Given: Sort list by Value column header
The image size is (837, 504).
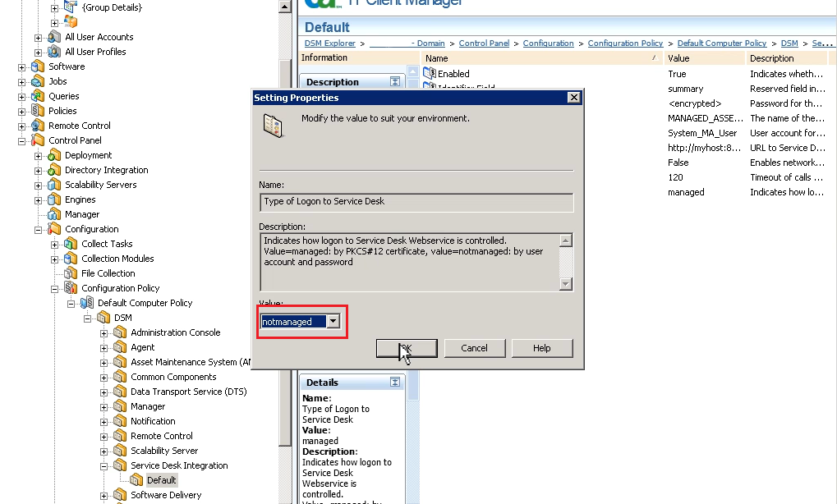Looking at the screenshot, I should [x=704, y=58].
